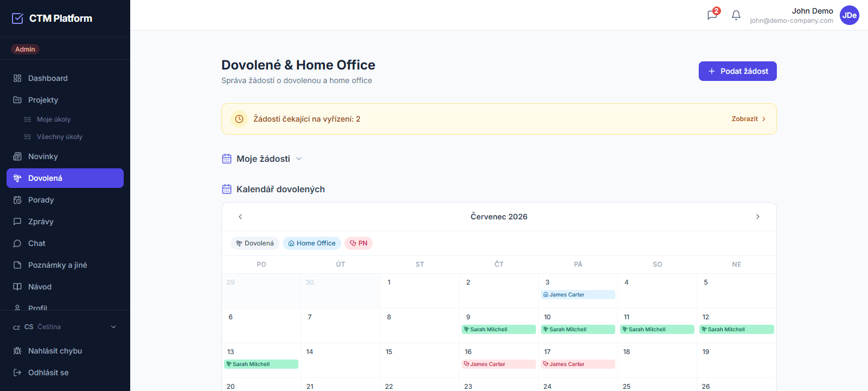Go to Novinky page
This screenshot has height=391, width=868.
coord(65,156)
